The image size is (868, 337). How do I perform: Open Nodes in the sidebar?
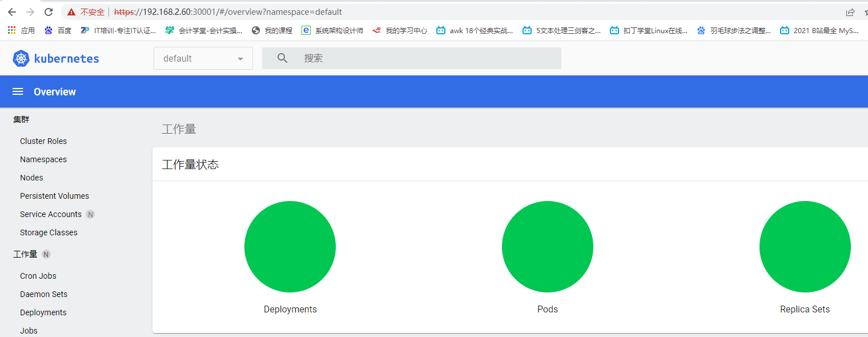31,178
